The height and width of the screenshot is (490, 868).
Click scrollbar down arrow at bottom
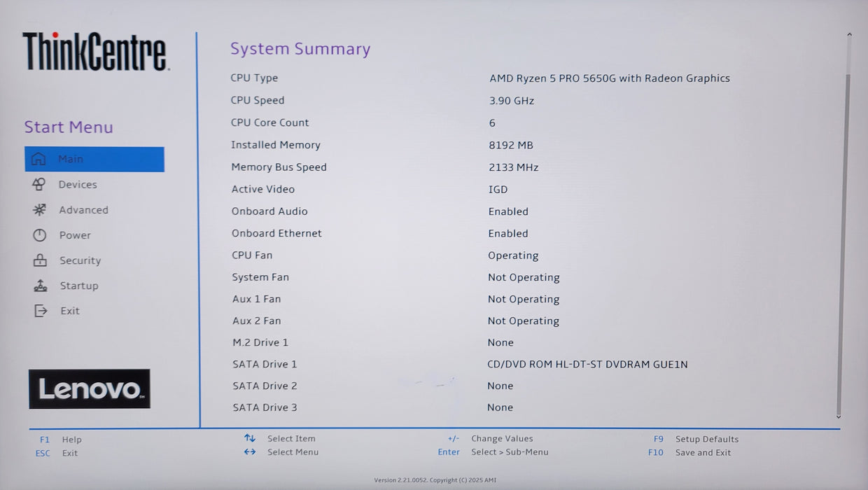click(839, 416)
